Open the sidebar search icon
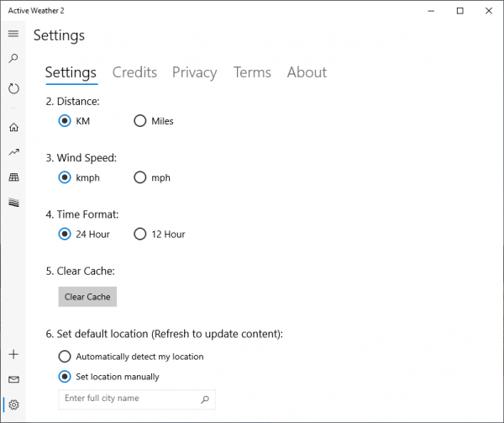504x423 pixels. click(13, 59)
